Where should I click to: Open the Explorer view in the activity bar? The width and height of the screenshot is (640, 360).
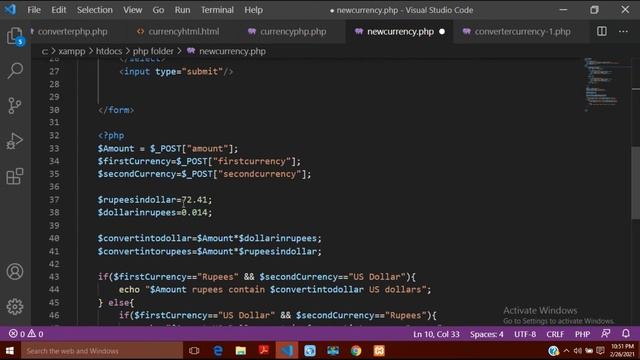[x=15, y=36]
